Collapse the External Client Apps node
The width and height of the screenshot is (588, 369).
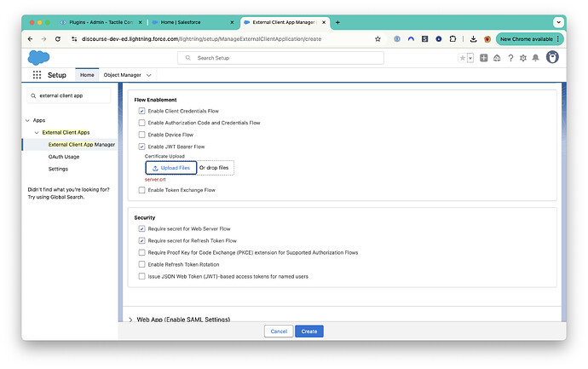tap(37, 133)
